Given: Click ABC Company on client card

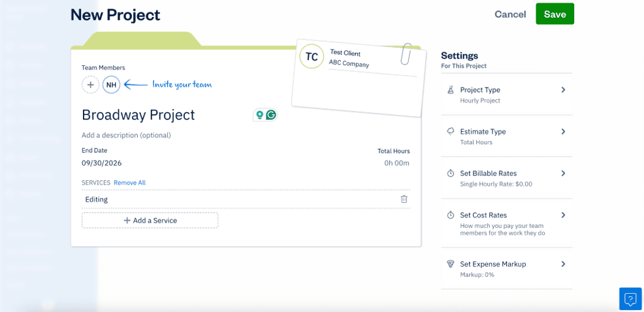Looking at the screenshot, I should [349, 63].
